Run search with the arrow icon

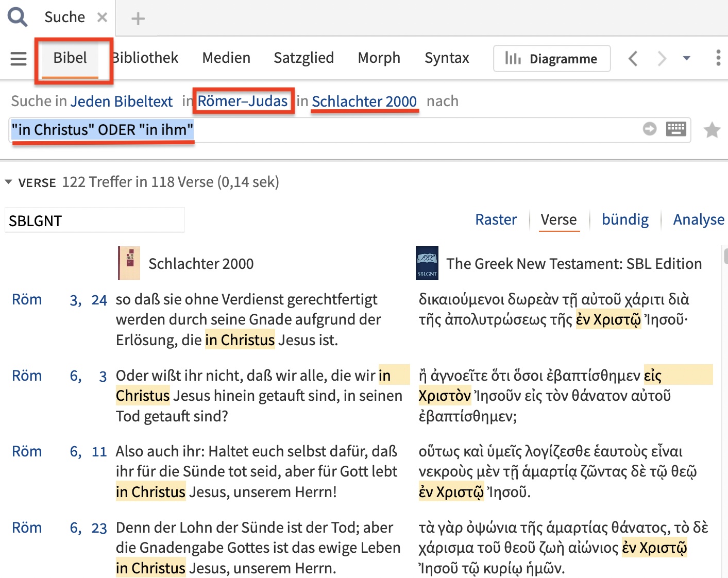(x=650, y=129)
